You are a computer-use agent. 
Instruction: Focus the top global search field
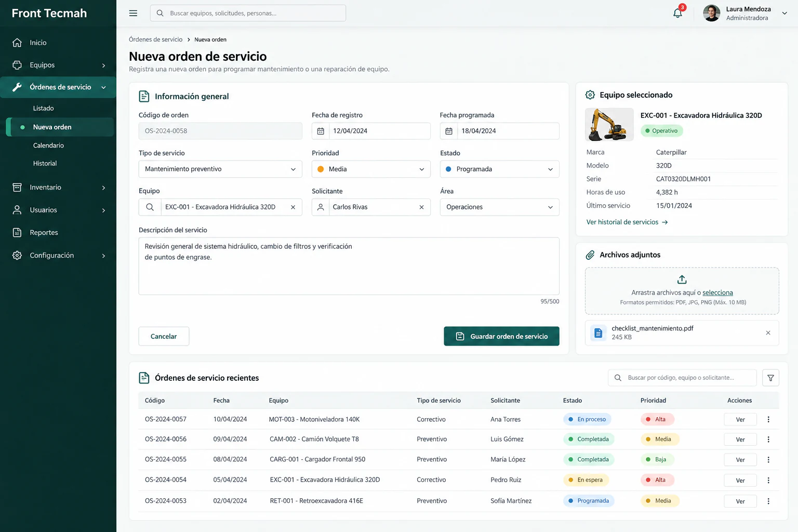[248, 13]
